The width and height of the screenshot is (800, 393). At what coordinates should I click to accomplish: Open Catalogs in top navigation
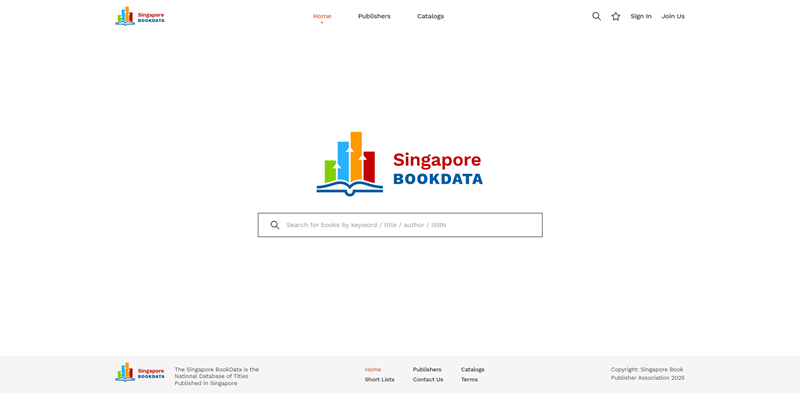pos(431,16)
